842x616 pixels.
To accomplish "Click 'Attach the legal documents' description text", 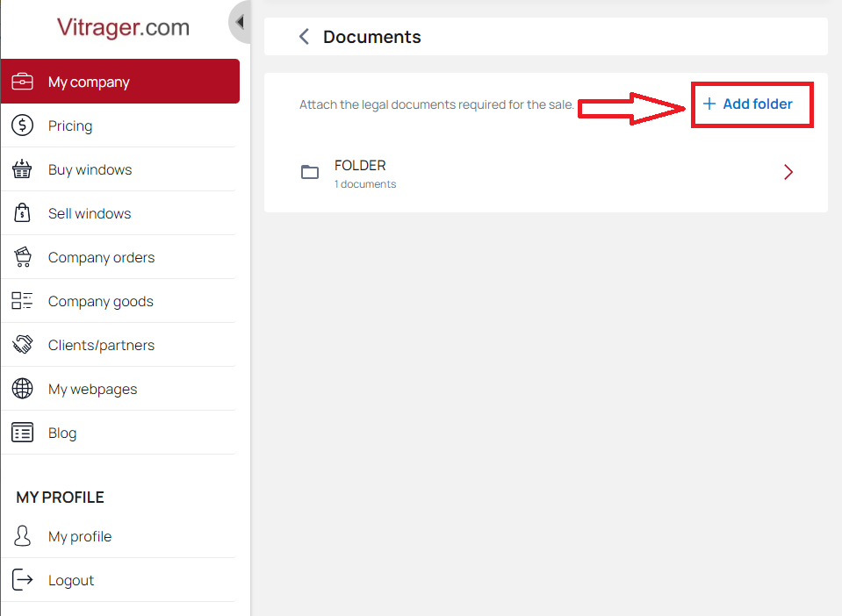I will (x=436, y=104).
